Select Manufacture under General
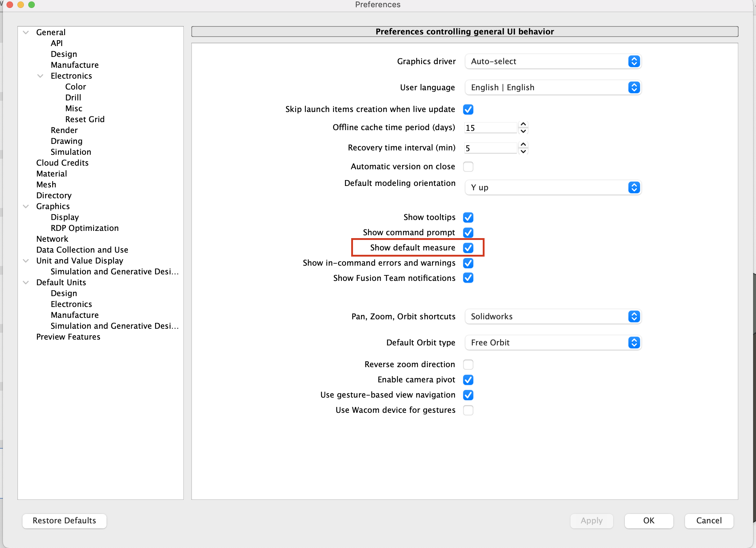This screenshot has height=548, width=756. (x=75, y=65)
